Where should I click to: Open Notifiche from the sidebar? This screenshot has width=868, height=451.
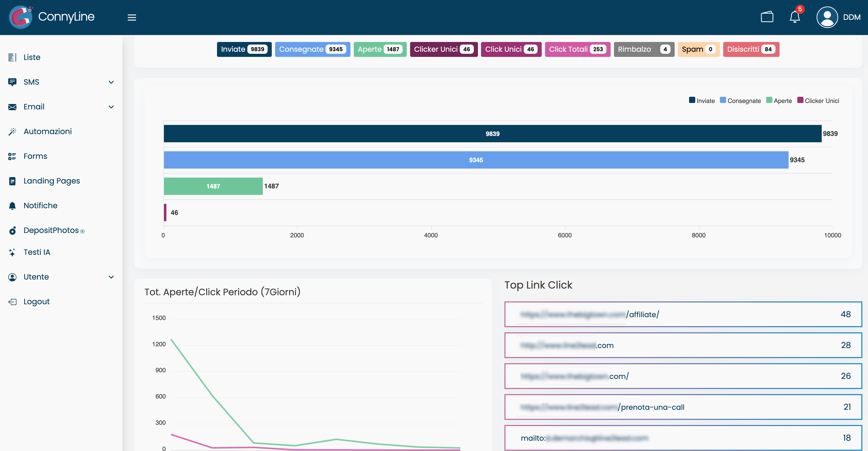pos(40,205)
